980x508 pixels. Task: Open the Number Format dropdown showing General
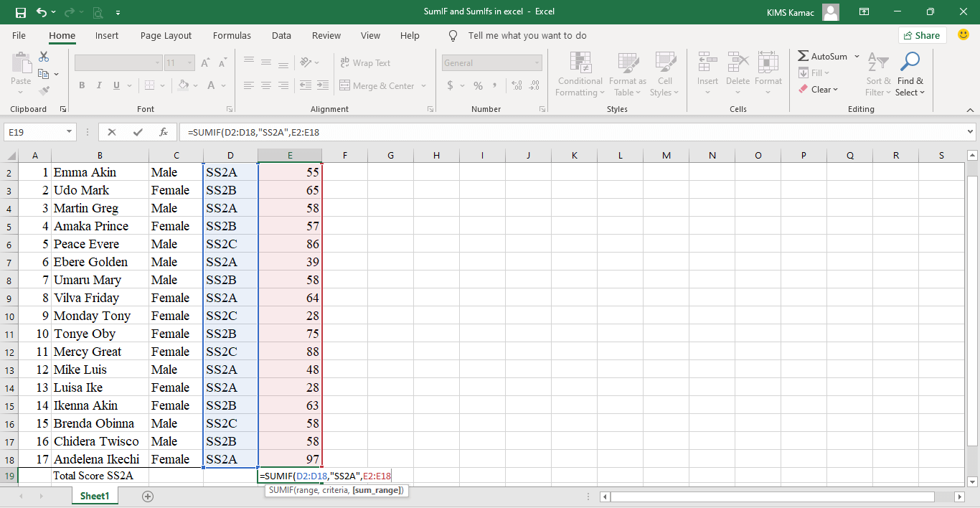(x=491, y=62)
